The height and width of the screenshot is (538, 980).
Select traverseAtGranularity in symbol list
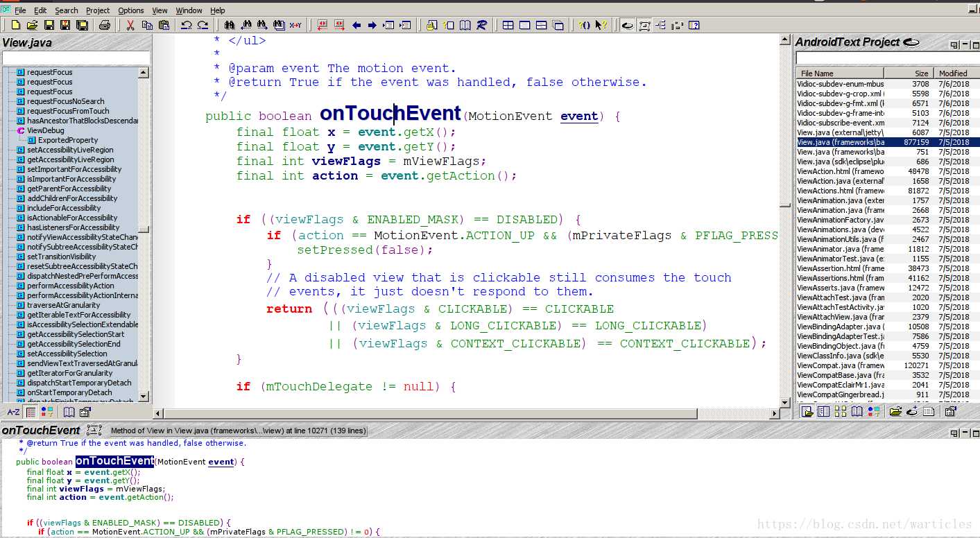tap(63, 305)
